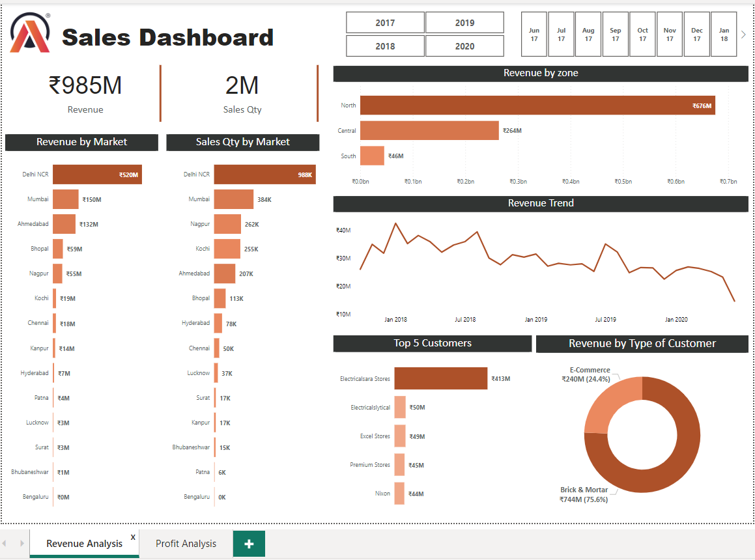Click Delhi NCR revenue bar
The width and height of the screenshot is (755, 560).
tap(96, 175)
